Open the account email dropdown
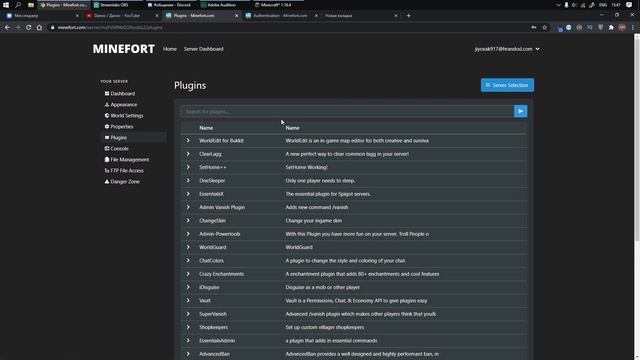The height and width of the screenshot is (360, 640). pyautogui.click(x=507, y=49)
